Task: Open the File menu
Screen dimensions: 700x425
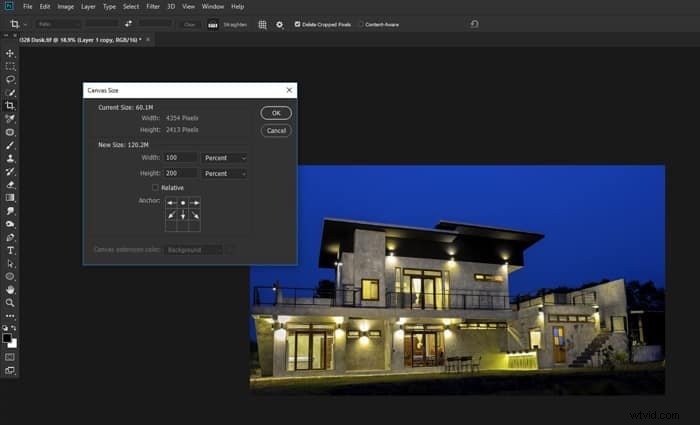Action: coord(28,7)
